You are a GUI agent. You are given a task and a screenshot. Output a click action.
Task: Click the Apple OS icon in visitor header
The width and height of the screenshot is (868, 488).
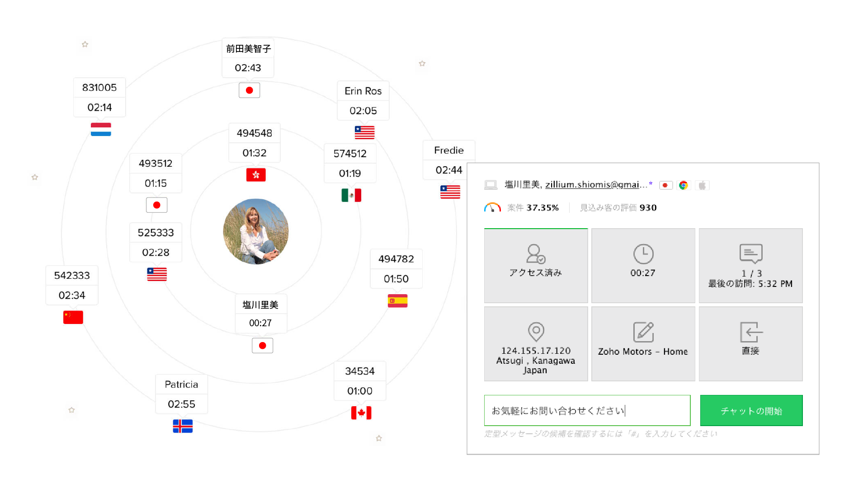point(702,185)
